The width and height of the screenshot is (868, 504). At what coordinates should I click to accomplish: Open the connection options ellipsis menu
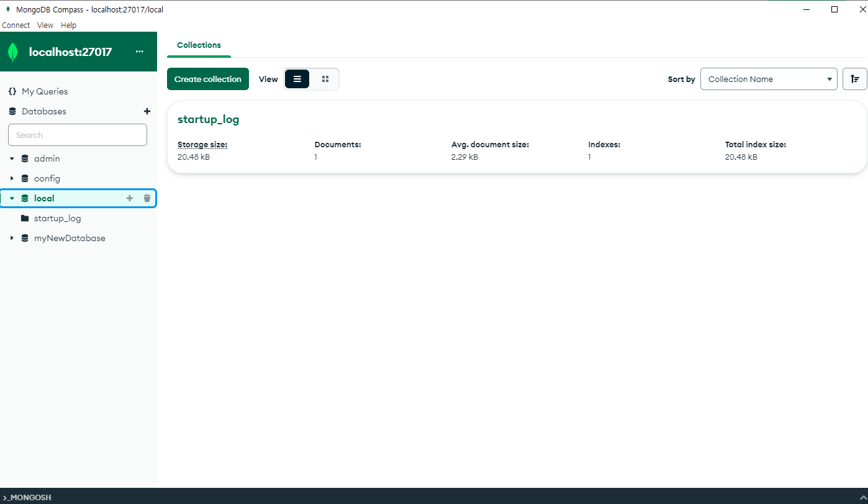pos(140,52)
